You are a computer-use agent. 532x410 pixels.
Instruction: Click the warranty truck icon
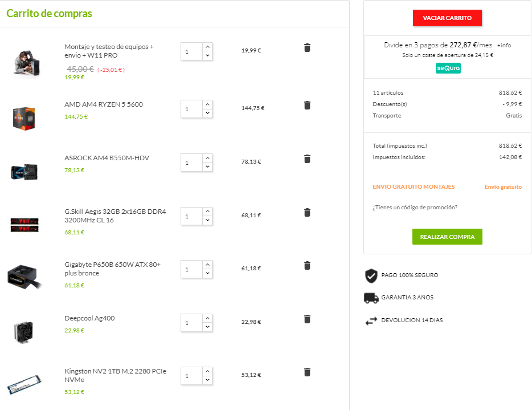click(371, 298)
